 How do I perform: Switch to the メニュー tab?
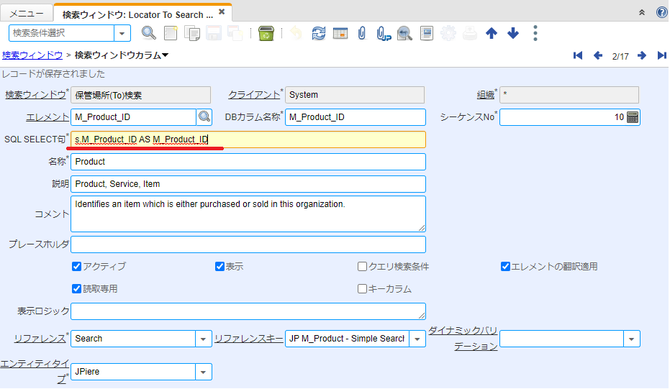26,14
